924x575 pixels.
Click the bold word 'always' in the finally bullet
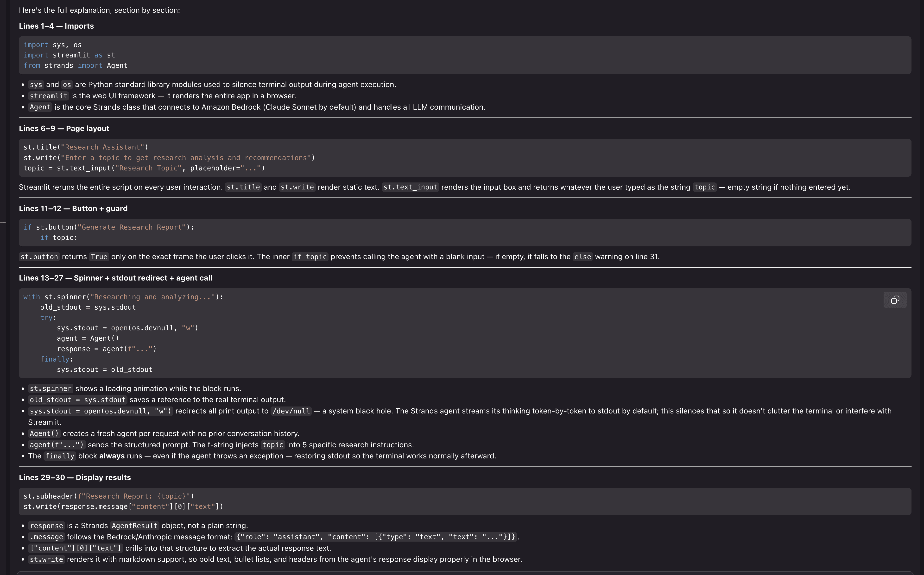(112, 456)
